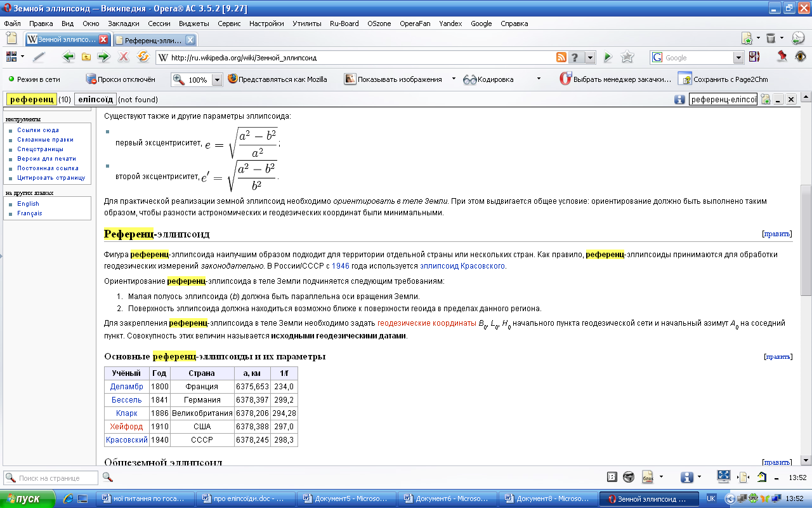Image resolution: width=812 pixels, height=508 pixels.
Task: Click the Forward navigation arrow
Action: [104, 57]
